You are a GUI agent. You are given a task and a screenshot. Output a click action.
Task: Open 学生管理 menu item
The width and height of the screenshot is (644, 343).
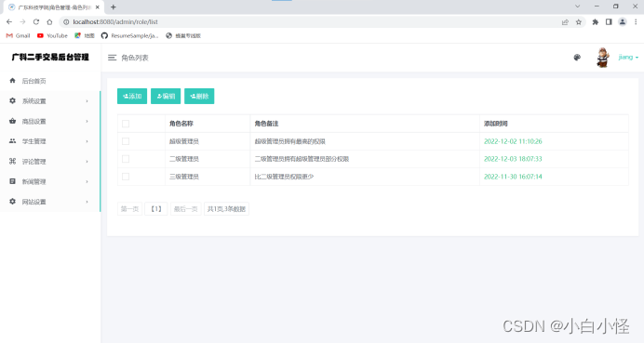(50, 141)
